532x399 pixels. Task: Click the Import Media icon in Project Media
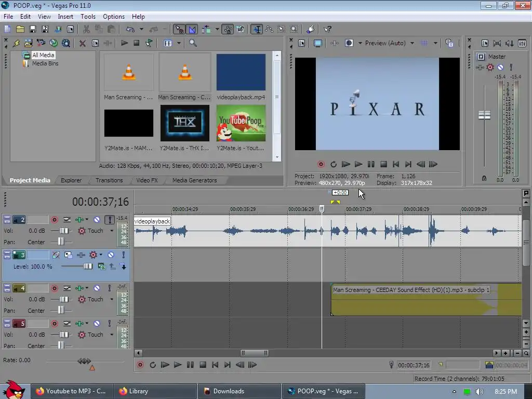coord(29,43)
